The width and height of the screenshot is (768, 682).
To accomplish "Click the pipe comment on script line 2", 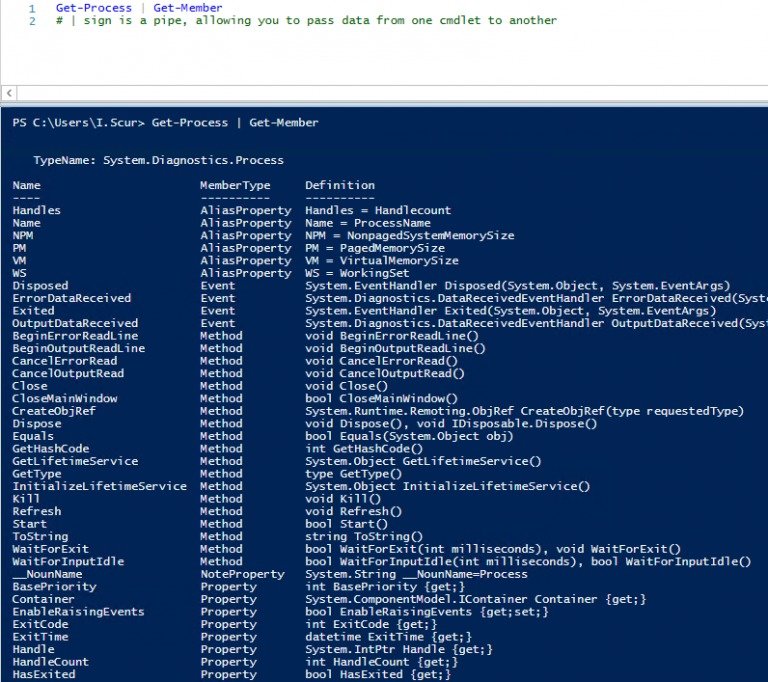I will 306,21.
